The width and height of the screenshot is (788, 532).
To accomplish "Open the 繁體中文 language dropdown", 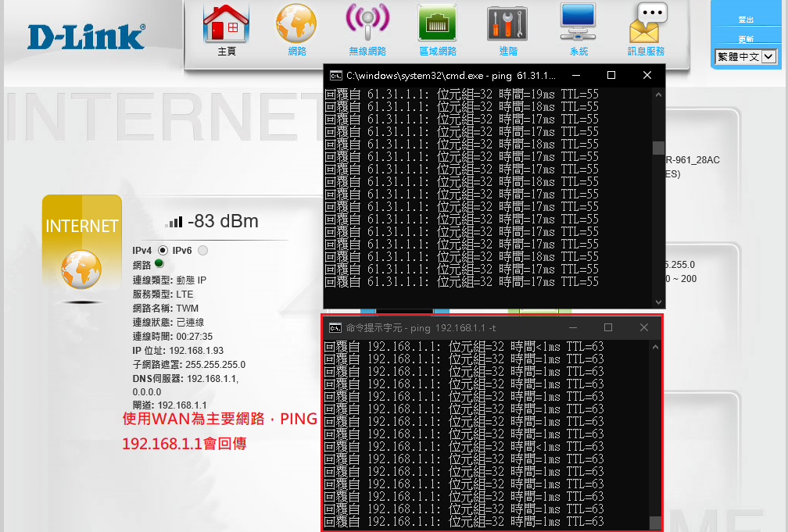I will tap(747, 56).
